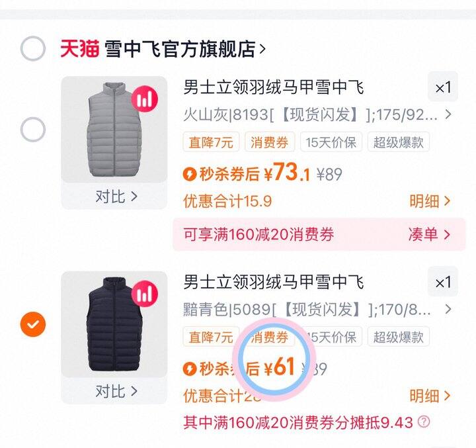Screen dimensions: 476x448
Task: Tap the ×1 quantity badge on navy vest
Action: pos(442,283)
